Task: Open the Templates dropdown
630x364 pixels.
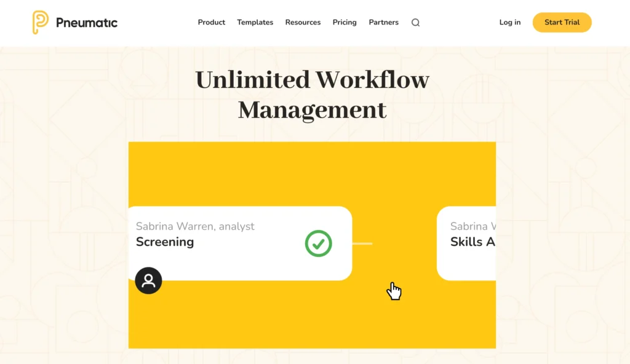Action: click(x=255, y=22)
